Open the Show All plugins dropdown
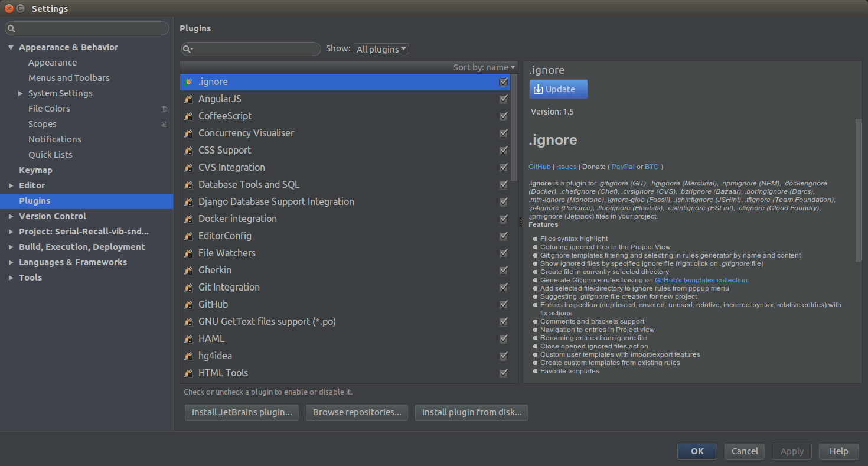Image resolution: width=868 pixels, height=466 pixels. coord(381,49)
